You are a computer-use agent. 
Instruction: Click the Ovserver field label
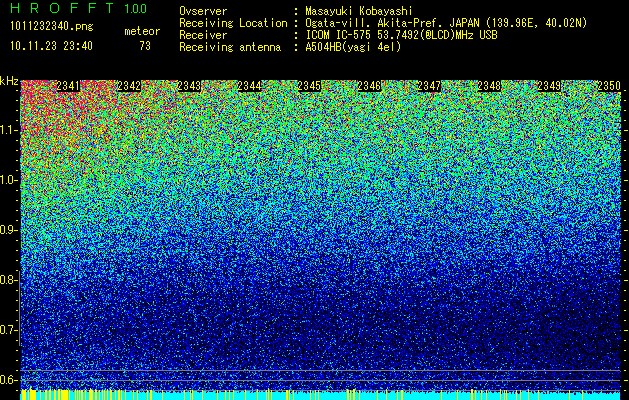point(203,11)
